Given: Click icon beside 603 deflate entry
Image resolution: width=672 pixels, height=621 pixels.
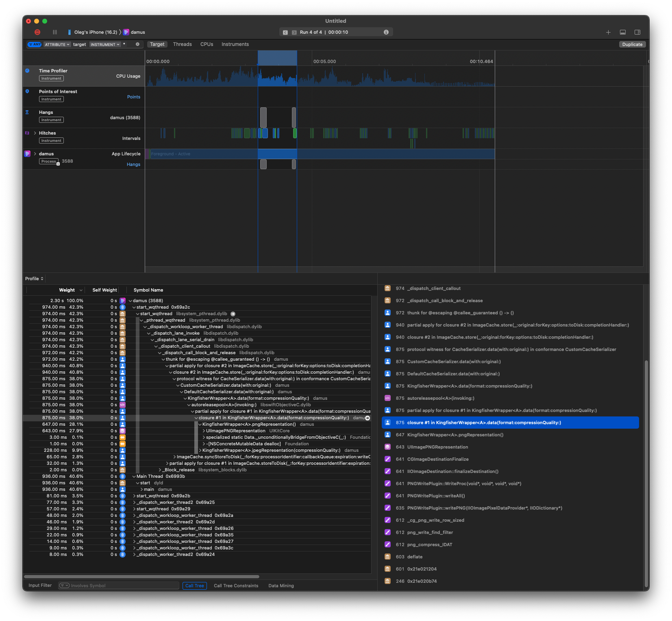Looking at the screenshot, I should click(388, 557).
